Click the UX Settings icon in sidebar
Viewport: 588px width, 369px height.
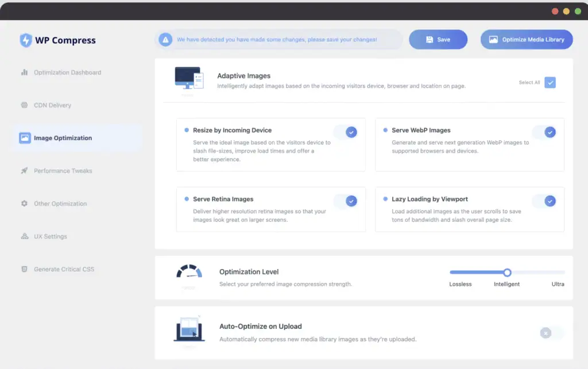[x=24, y=236]
